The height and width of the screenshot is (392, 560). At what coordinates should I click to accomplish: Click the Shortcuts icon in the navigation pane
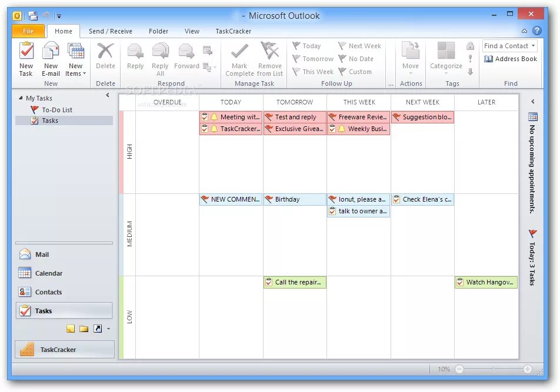[x=98, y=329]
